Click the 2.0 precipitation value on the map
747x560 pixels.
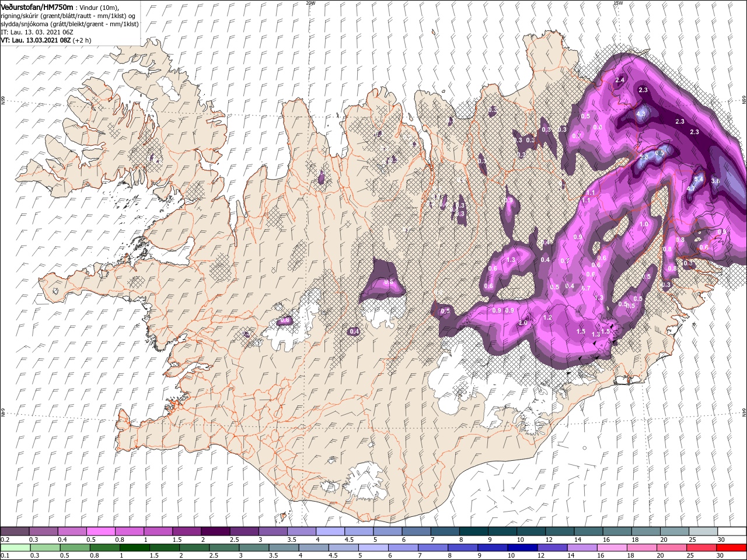[523, 323]
